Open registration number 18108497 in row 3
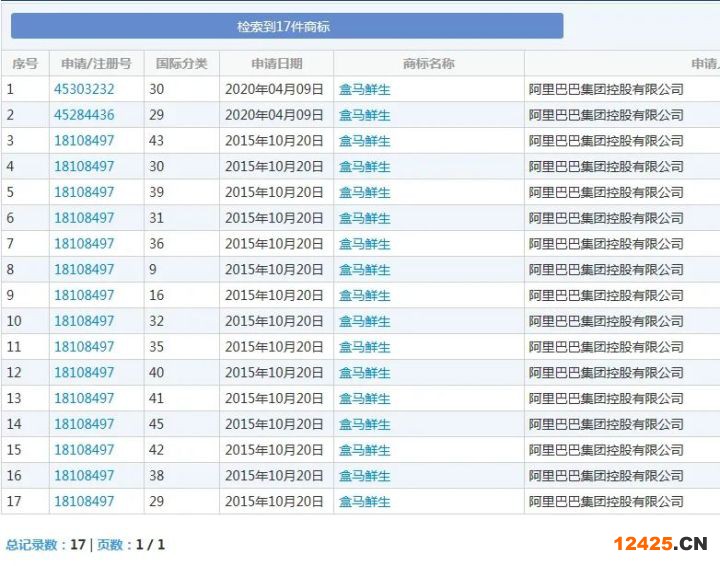This screenshot has height=566, width=720. coord(84,140)
